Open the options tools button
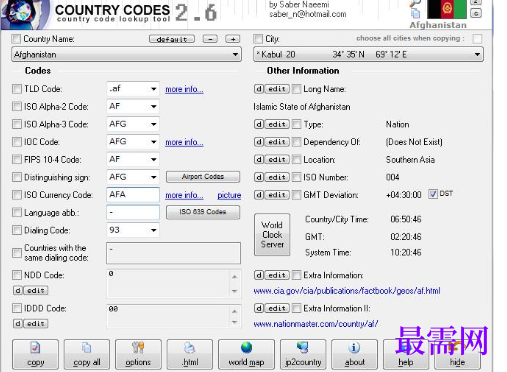The image size is (507, 372). 138,354
